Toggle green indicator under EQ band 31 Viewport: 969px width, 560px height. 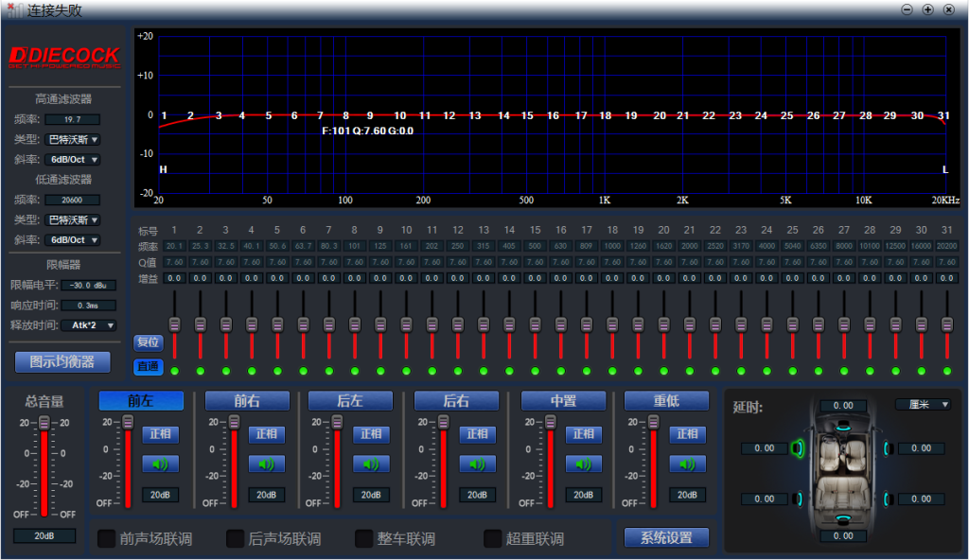tap(946, 371)
